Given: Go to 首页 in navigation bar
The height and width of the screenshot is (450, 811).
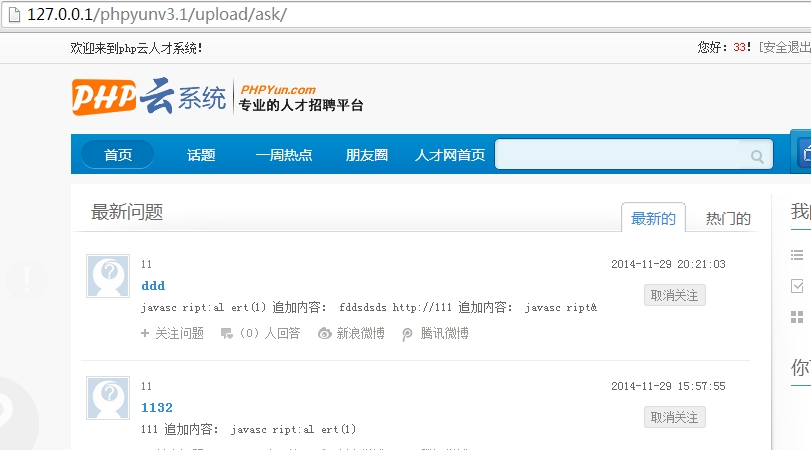Looking at the screenshot, I should pos(117,155).
